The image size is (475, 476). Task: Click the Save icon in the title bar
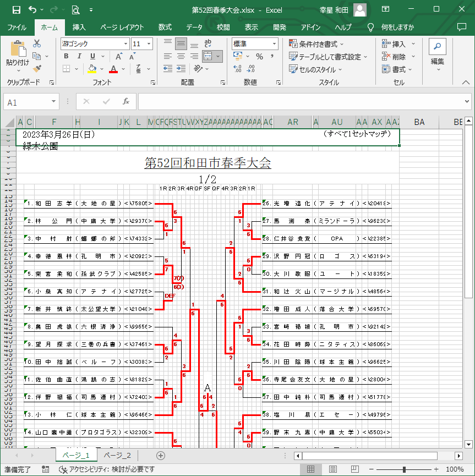coord(17,10)
